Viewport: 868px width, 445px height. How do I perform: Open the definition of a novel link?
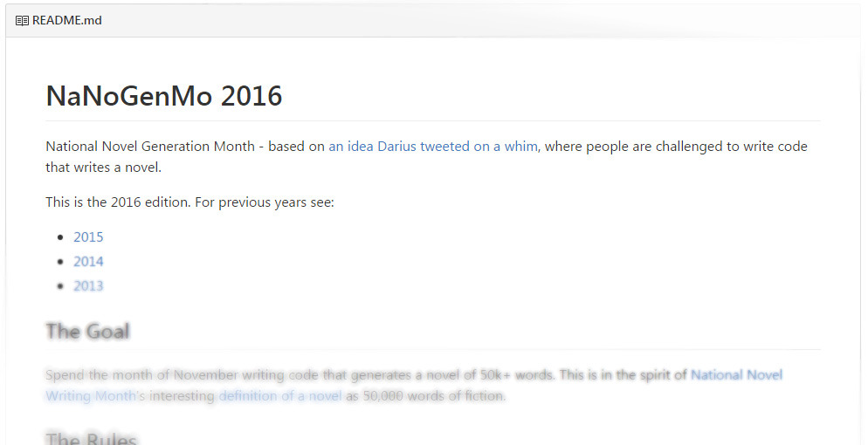280,396
